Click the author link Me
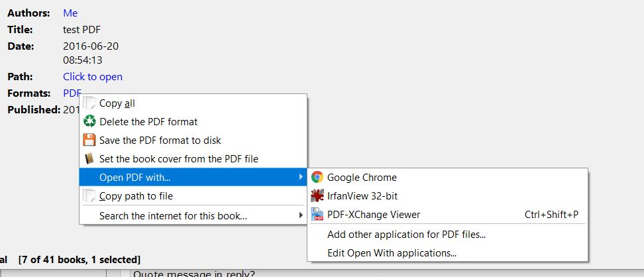The height and width of the screenshot is (277, 644). 70,13
